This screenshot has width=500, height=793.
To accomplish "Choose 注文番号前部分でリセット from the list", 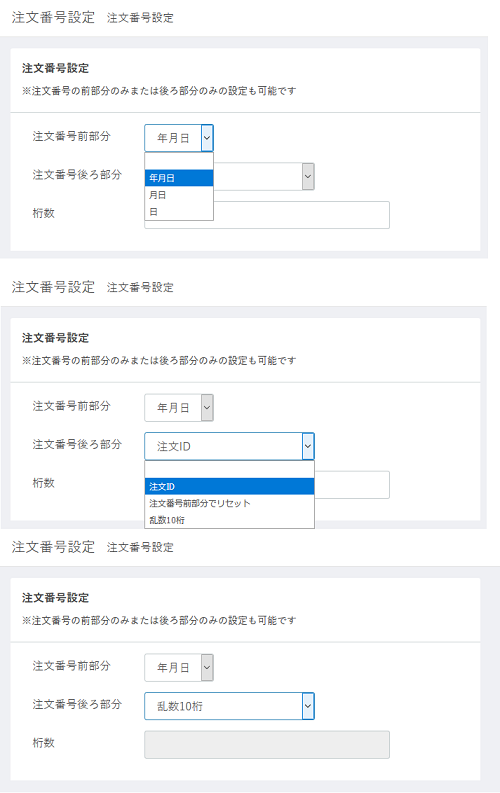I will click(x=230, y=503).
